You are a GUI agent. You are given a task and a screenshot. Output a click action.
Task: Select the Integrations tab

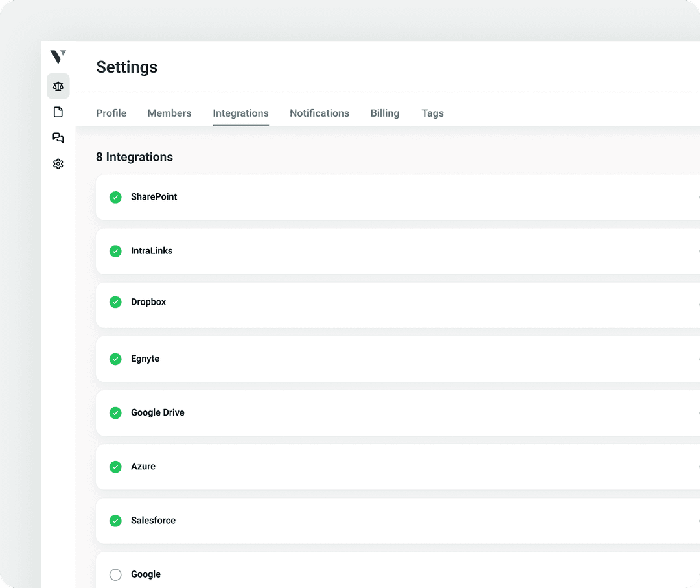click(240, 113)
